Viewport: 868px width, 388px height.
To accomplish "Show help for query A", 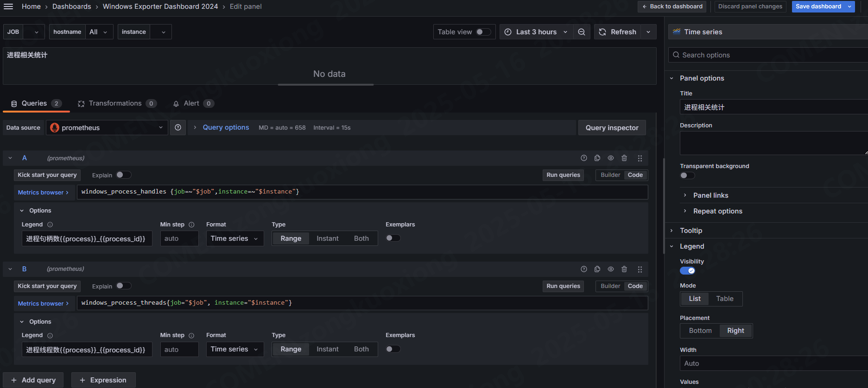I will click(584, 158).
